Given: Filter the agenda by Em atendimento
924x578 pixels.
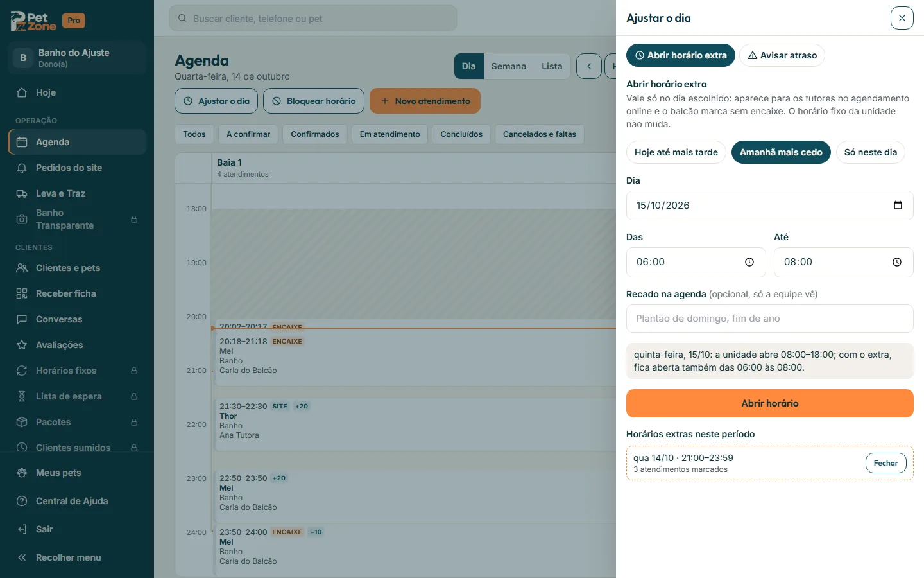Looking at the screenshot, I should pos(390,134).
